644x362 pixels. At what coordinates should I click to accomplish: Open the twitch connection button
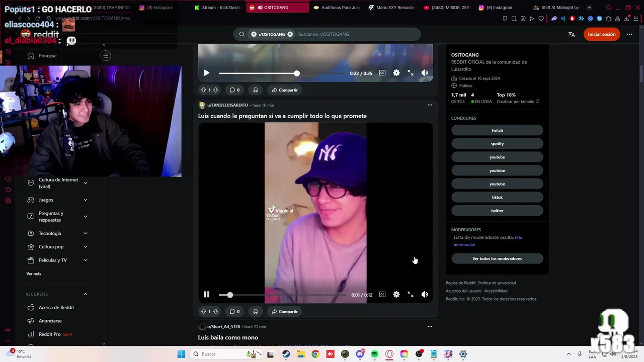pos(497,130)
